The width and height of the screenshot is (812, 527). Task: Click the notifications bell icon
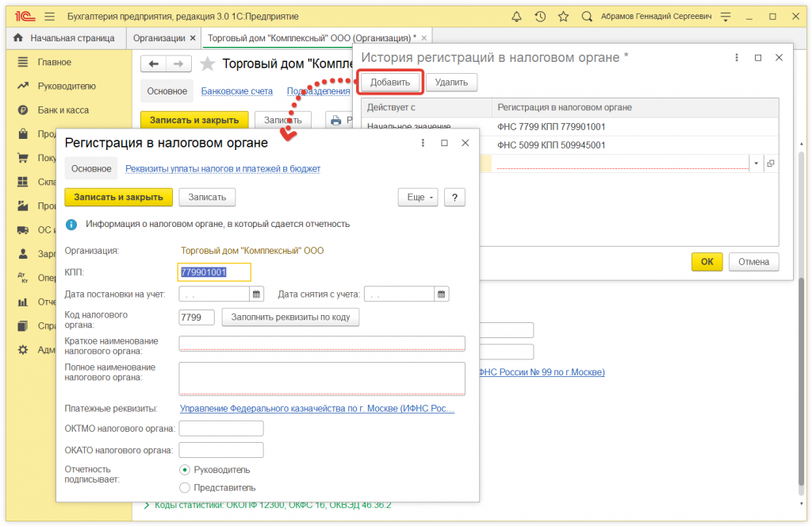click(516, 16)
